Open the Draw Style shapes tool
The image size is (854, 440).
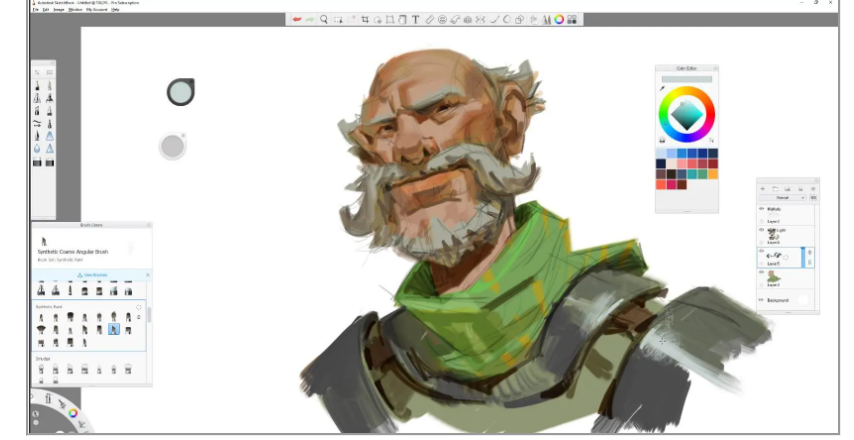point(520,20)
